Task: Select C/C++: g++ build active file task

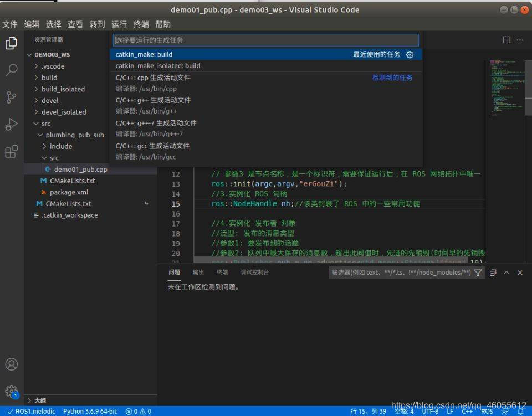Action: pyautogui.click(x=266, y=105)
